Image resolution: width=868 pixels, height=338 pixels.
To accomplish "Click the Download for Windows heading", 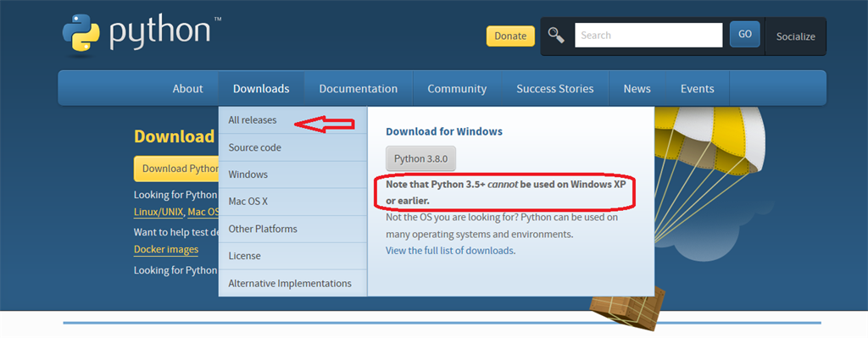I will [x=444, y=131].
